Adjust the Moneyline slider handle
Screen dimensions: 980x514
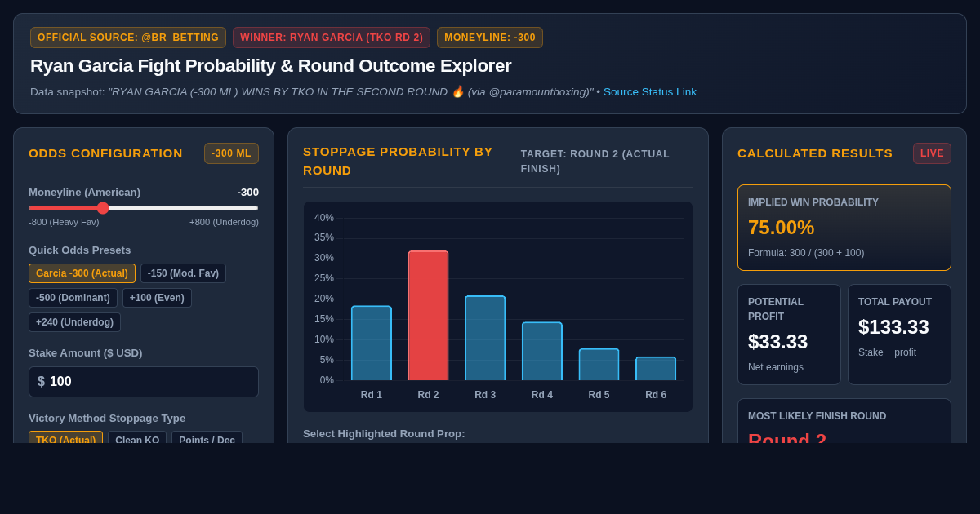point(103,208)
